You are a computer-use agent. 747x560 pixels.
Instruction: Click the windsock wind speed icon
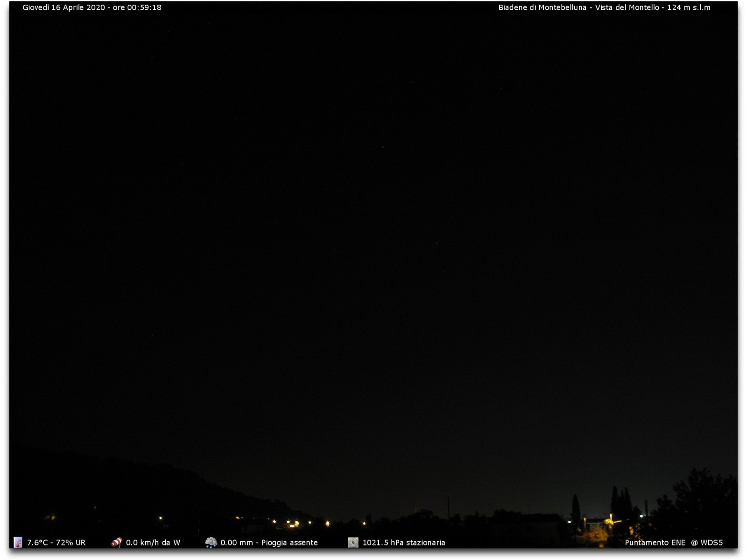pyautogui.click(x=116, y=542)
